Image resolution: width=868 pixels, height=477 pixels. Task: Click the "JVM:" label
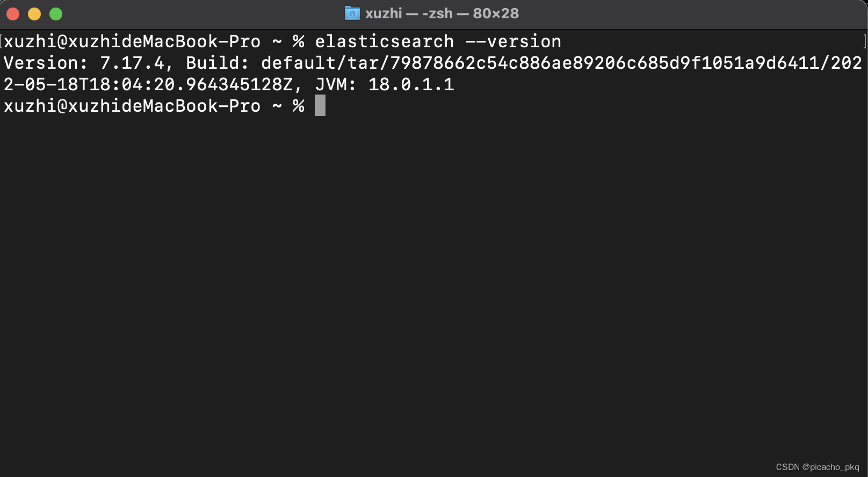[336, 85]
